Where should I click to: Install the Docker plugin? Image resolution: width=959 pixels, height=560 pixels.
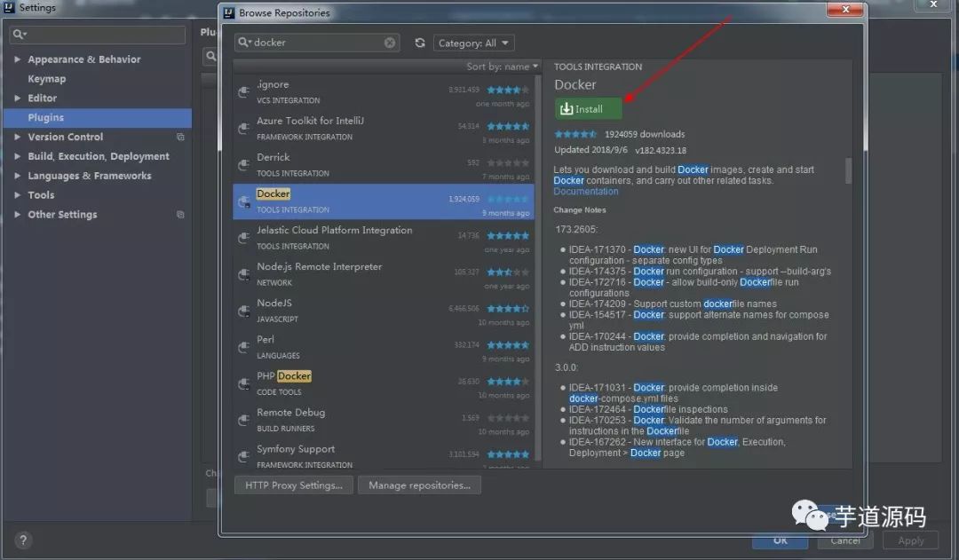click(x=588, y=109)
